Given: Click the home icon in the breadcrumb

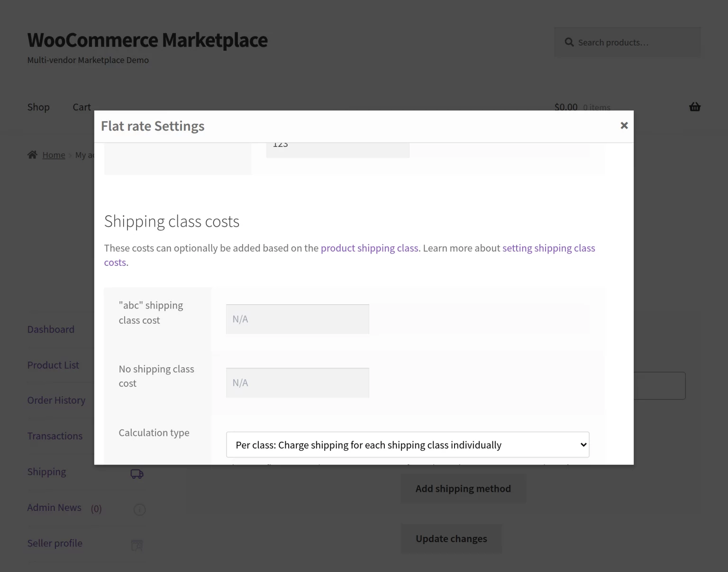Looking at the screenshot, I should click(32, 154).
